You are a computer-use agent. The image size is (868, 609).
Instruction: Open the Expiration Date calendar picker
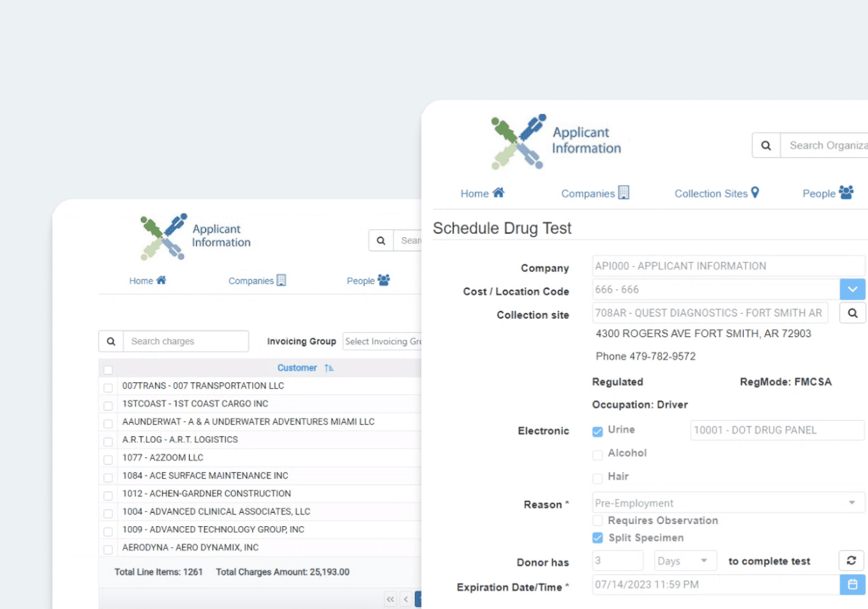point(852,584)
